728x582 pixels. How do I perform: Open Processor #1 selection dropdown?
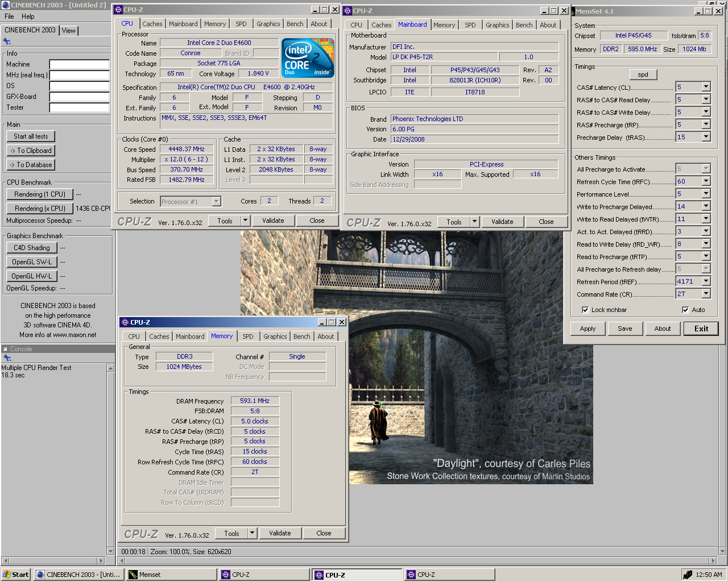point(216,201)
